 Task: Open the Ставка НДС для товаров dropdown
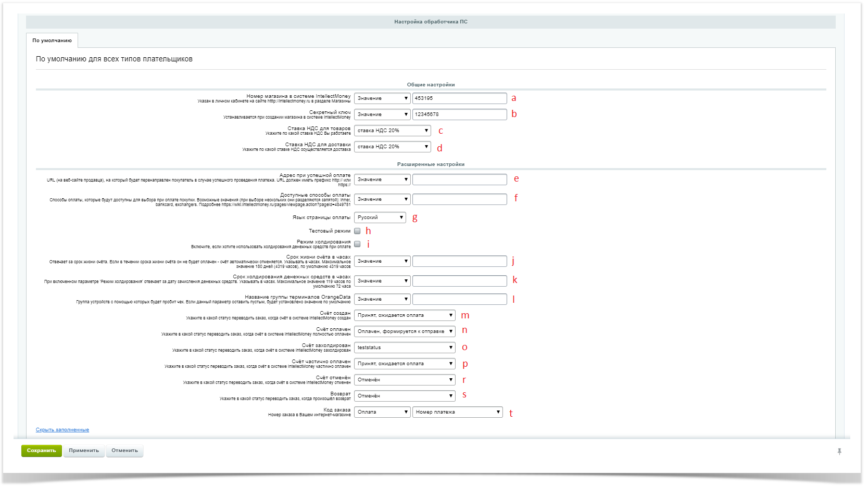392,131
